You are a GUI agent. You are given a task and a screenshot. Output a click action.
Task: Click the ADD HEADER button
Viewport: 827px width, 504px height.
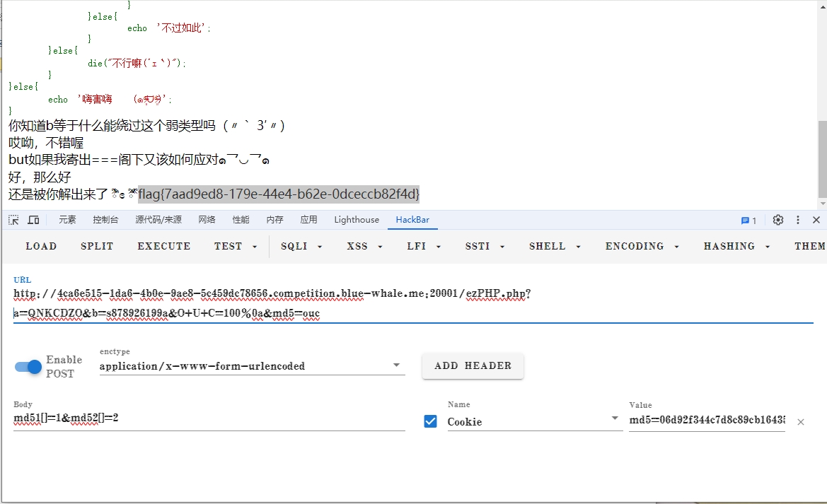[473, 366]
